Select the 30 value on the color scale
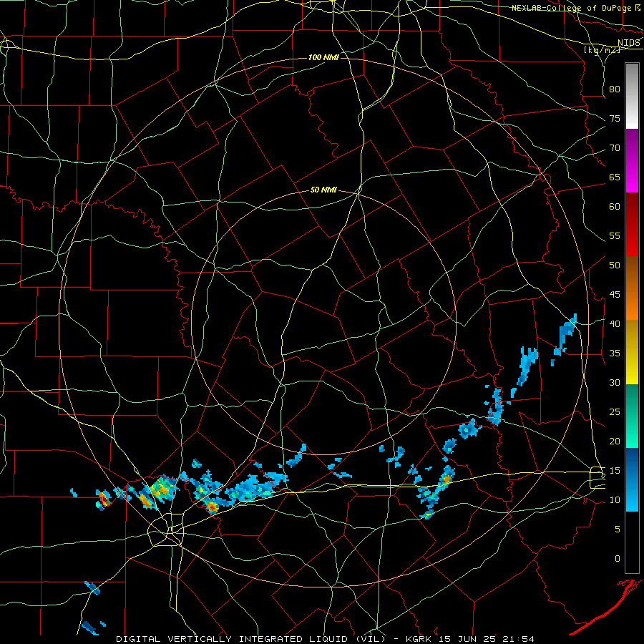The width and height of the screenshot is (644, 644). coord(615,382)
